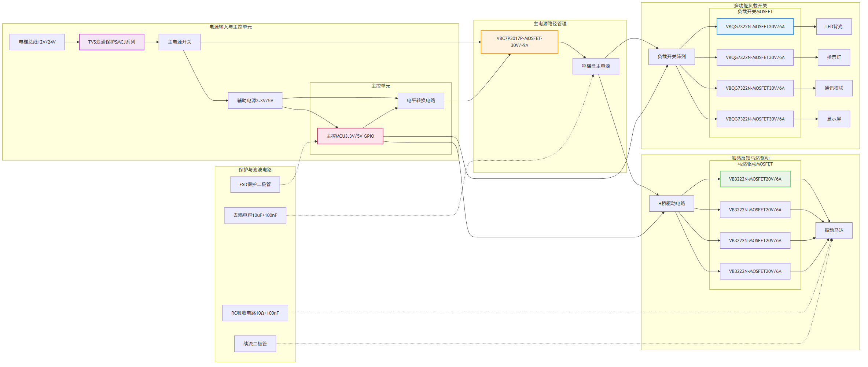The height and width of the screenshot is (367, 868).
Task: Select the 主控单元 subgraph title
Action: pos(381,86)
